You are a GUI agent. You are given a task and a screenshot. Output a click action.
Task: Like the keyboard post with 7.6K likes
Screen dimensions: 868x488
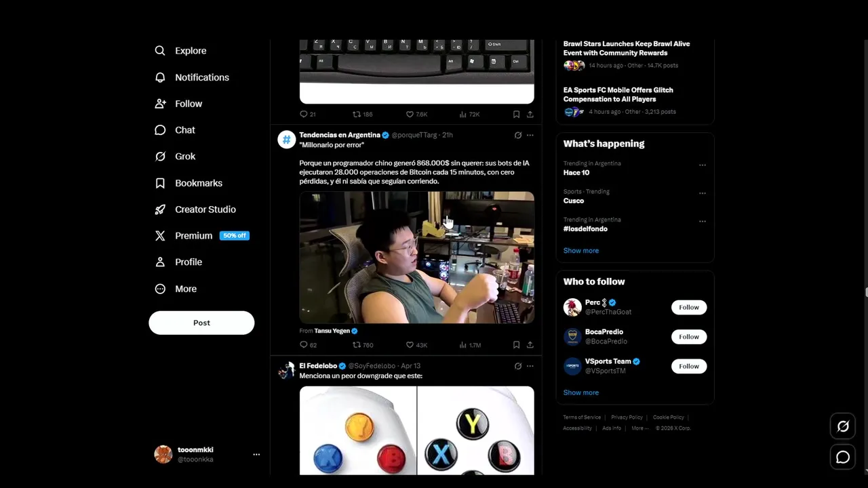pyautogui.click(x=416, y=115)
